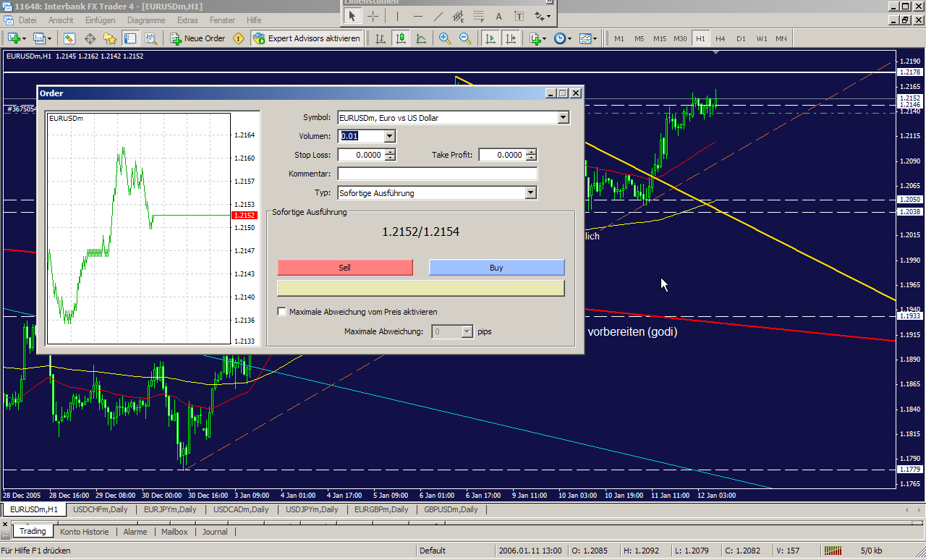
Task: Activate the text label tool
Action: pyautogui.click(x=499, y=16)
